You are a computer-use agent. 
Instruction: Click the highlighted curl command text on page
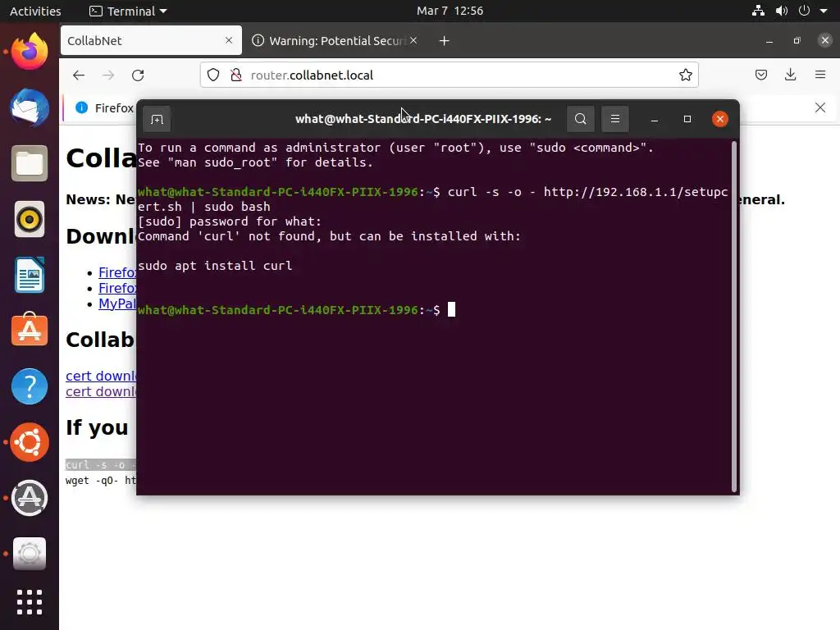(x=101, y=464)
